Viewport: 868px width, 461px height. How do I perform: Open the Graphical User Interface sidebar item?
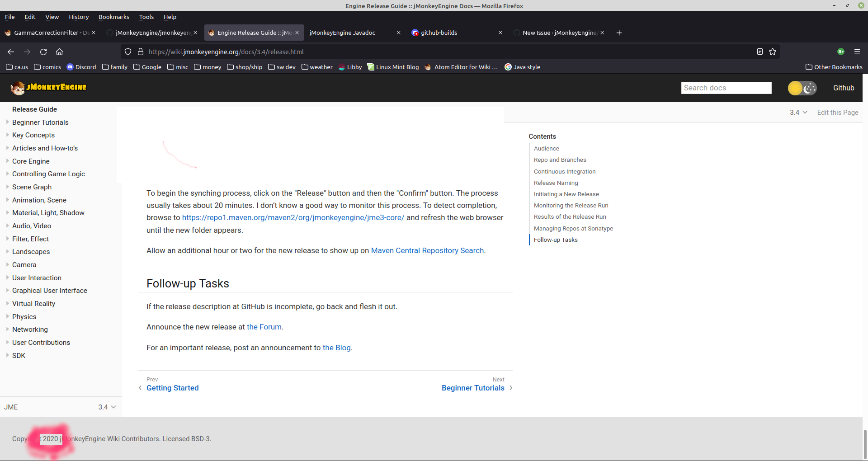(x=50, y=290)
